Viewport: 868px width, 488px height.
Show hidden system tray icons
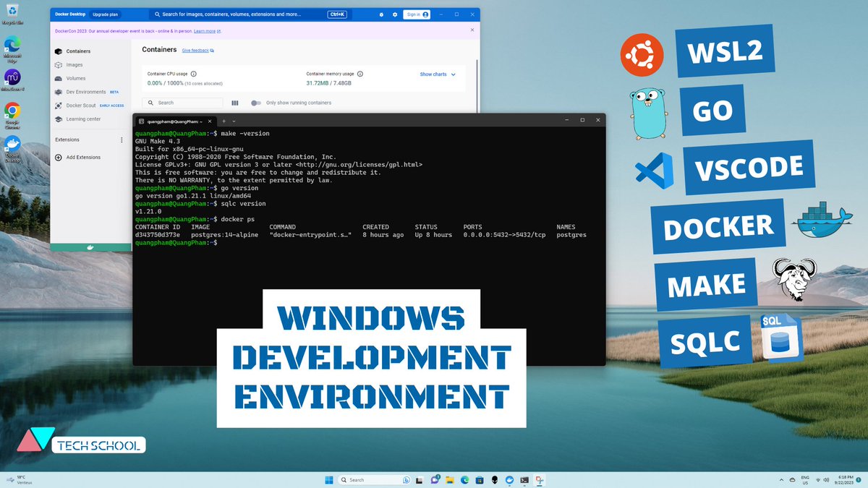pos(782,480)
